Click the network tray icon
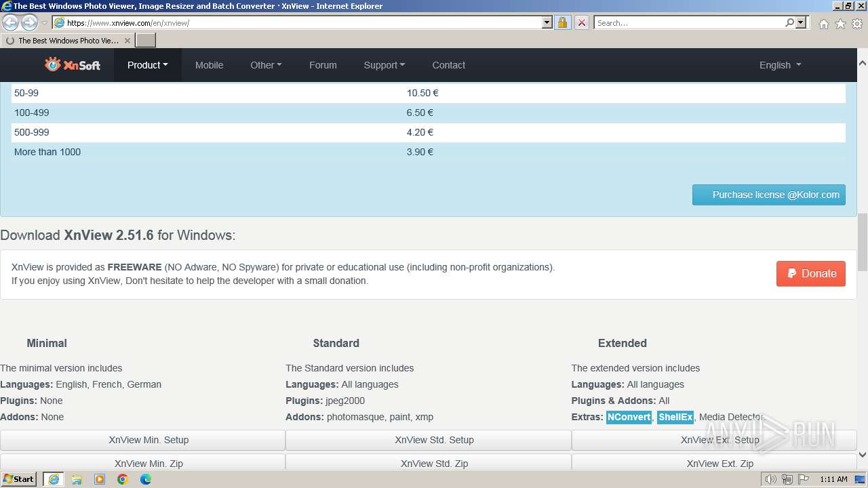Viewport: 868px width, 488px height. tap(787, 479)
